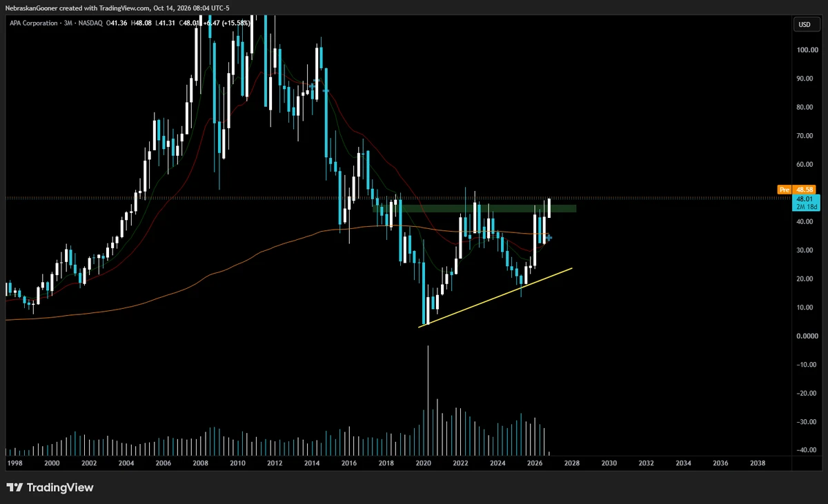Click the TradingView logo
The width and height of the screenshot is (828, 504).
tap(50, 487)
